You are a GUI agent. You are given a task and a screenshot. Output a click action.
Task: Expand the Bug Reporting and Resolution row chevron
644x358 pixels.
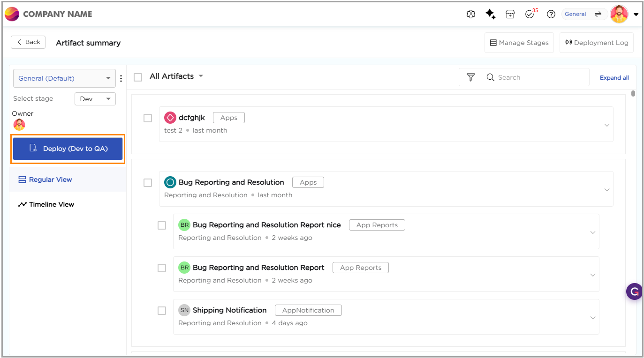pos(607,190)
